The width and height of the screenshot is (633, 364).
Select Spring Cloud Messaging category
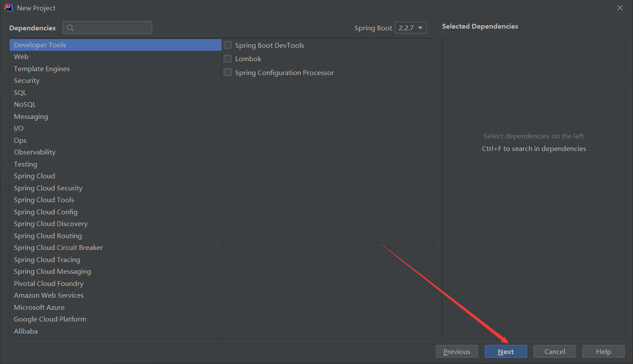coord(115,272)
